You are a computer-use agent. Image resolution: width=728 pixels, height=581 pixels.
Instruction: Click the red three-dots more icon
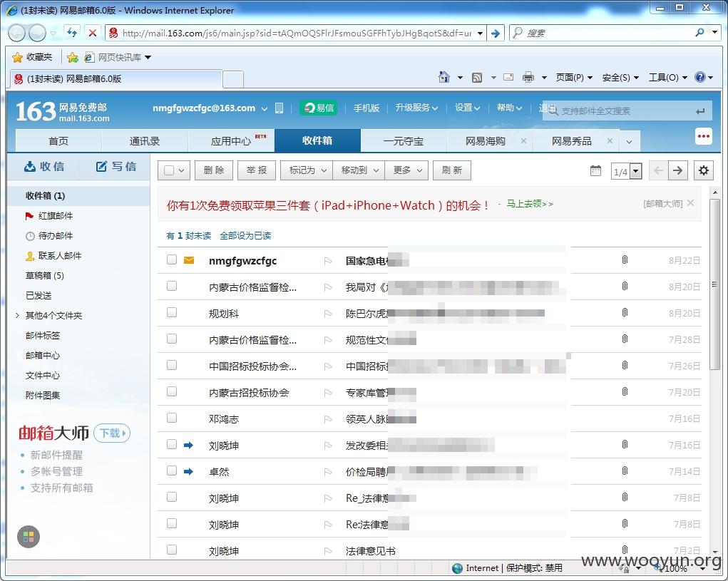tap(703, 136)
